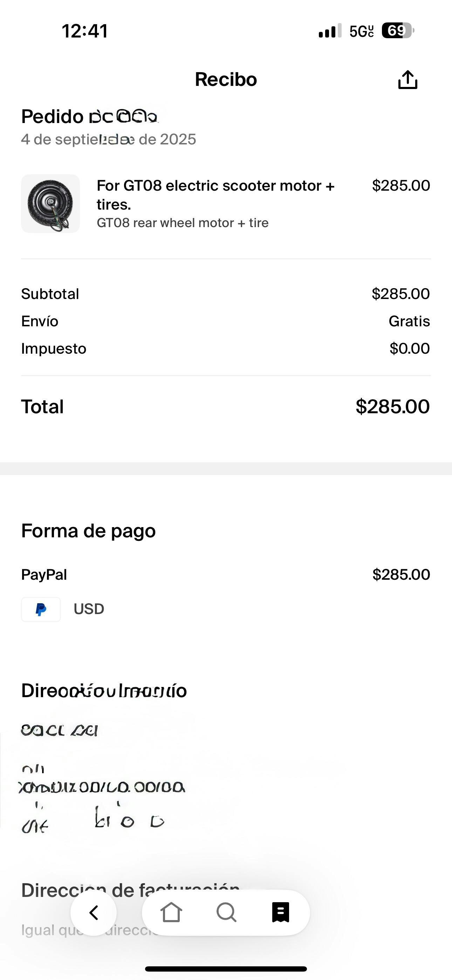The image size is (452, 980).
Task: Tap the PayPal payment method row
Action: click(x=44, y=574)
